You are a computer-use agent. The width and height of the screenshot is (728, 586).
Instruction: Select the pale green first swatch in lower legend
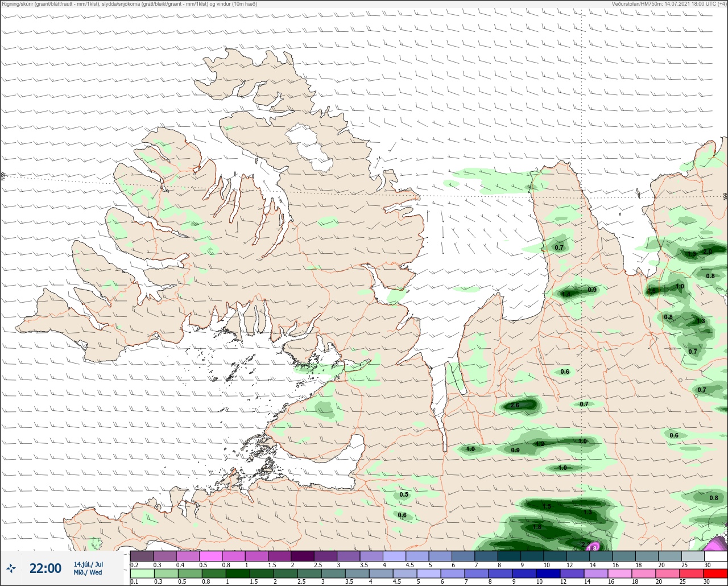[x=141, y=573]
